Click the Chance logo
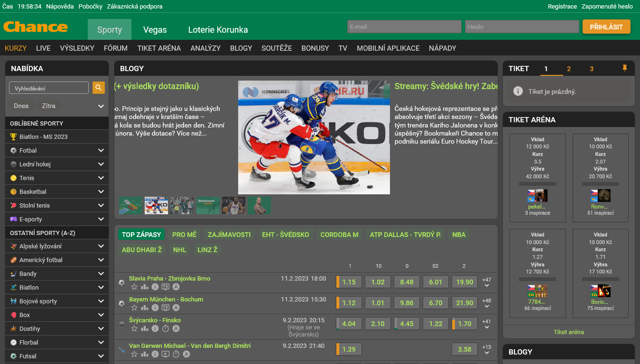This screenshot has width=640, height=364. tap(36, 27)
